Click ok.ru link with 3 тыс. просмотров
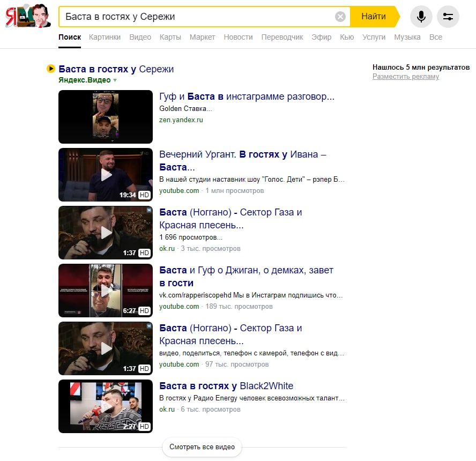 tap(167, 249)
